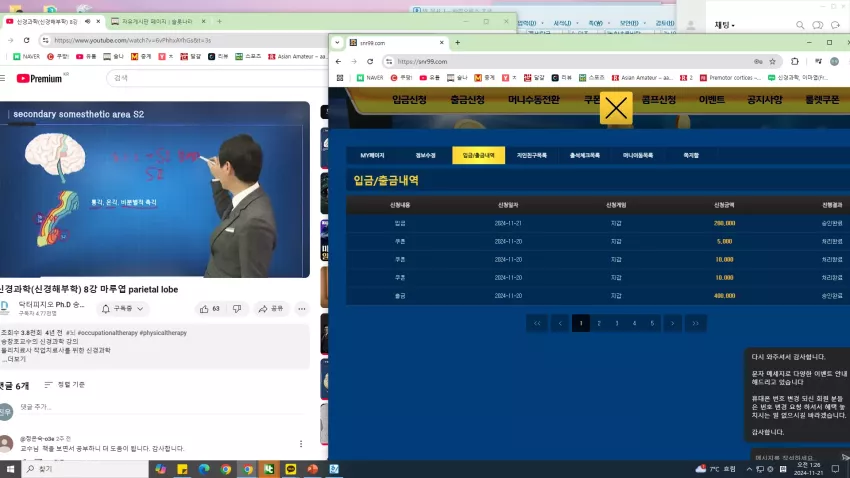Open a new tab in the snr99 window
This screenshot has height=478, width=850.
tap(458, 42)
